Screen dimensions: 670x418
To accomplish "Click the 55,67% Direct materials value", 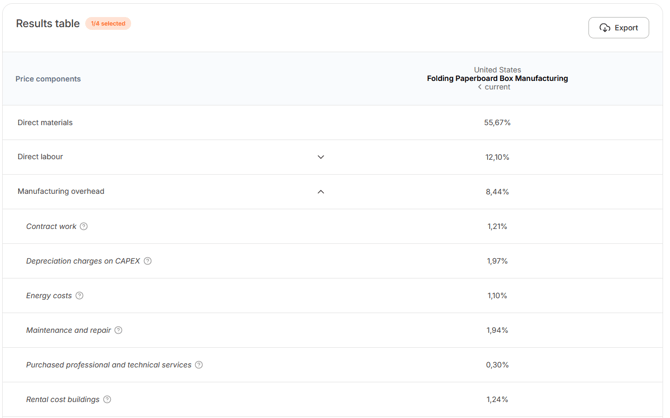I will pyautogui.click(x=497, y=123).
